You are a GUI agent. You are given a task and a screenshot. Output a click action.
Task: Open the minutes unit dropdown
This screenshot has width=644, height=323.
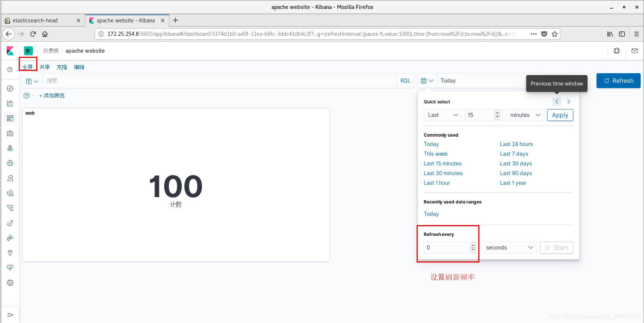525,115
